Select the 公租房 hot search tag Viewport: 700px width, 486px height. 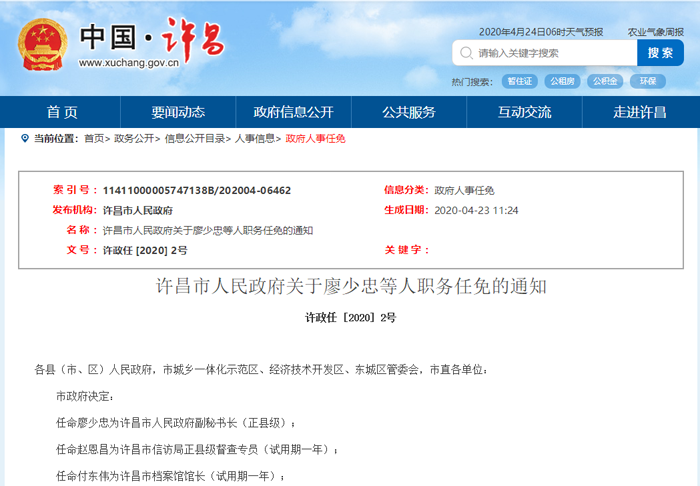[x=562, y=81]
